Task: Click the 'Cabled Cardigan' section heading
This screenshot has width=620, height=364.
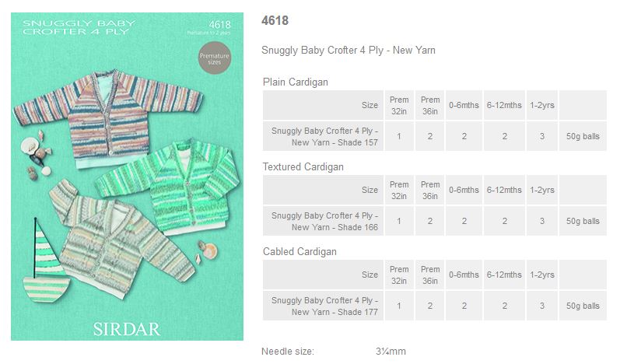Action: coord(299,251)
